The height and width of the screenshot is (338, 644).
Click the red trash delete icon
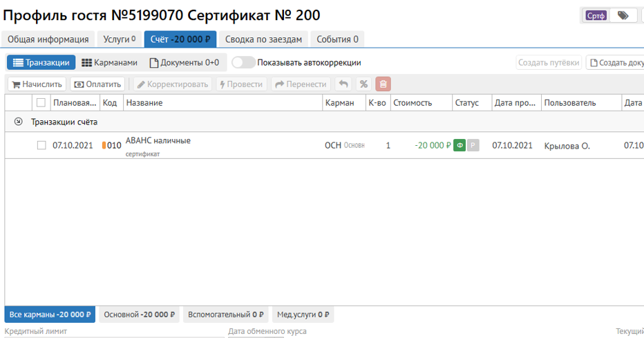click(383, 84)
